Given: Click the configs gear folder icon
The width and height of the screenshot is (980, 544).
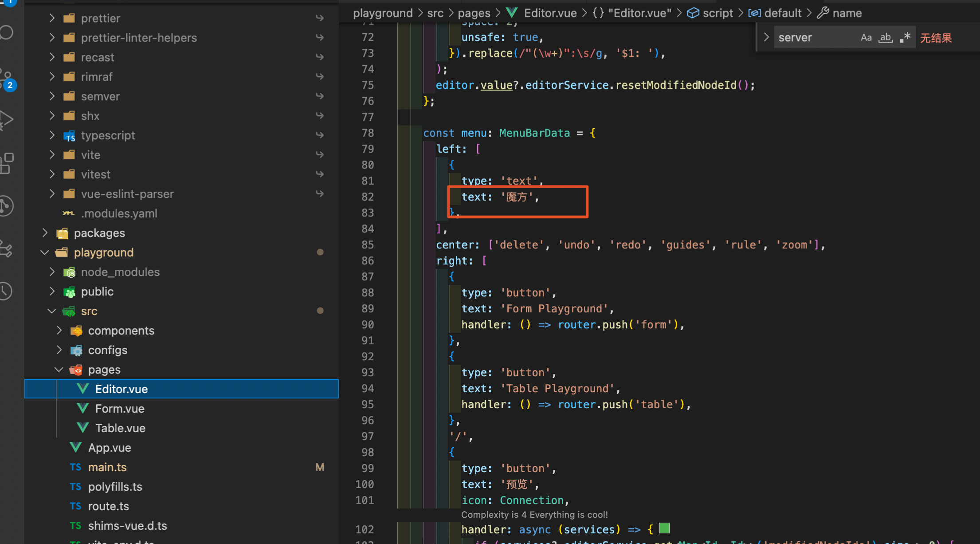Looking at the screenshot, I should 76,350.
